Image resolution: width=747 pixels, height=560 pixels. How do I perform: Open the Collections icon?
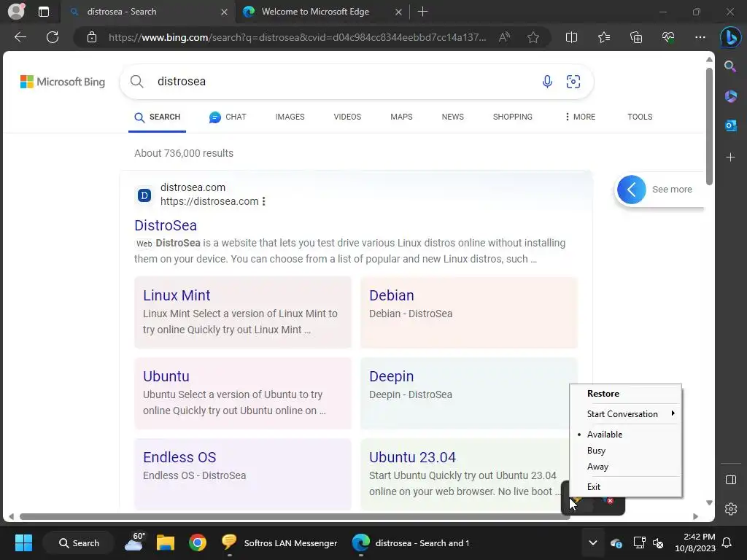click(636, 37)
